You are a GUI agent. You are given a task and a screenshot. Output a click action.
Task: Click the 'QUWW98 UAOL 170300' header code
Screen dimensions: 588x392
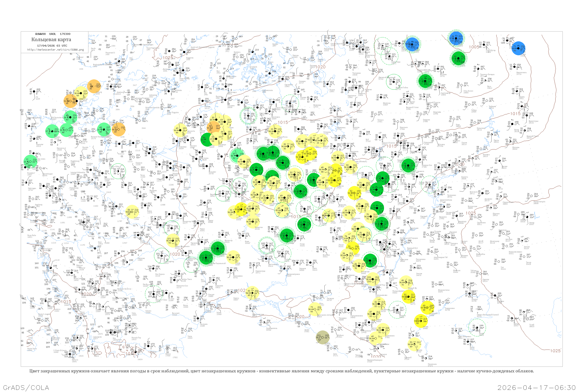coord(53,34)
